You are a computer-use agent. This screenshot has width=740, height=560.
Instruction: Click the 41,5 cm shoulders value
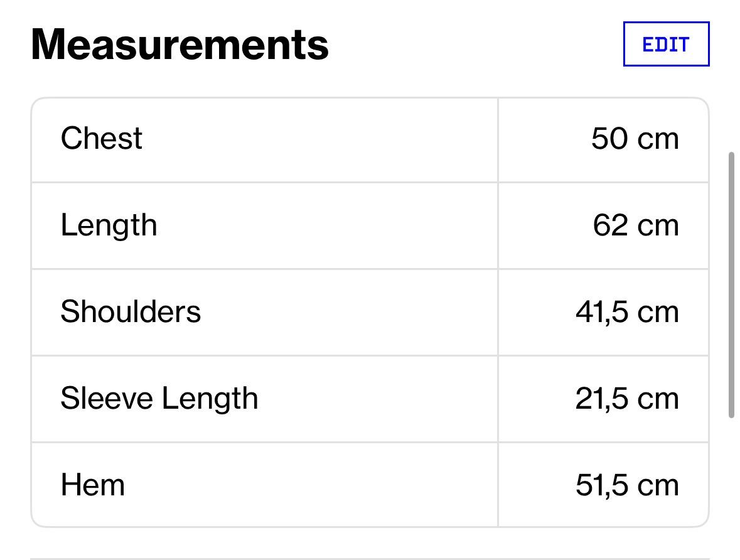[x=627, y=312]
